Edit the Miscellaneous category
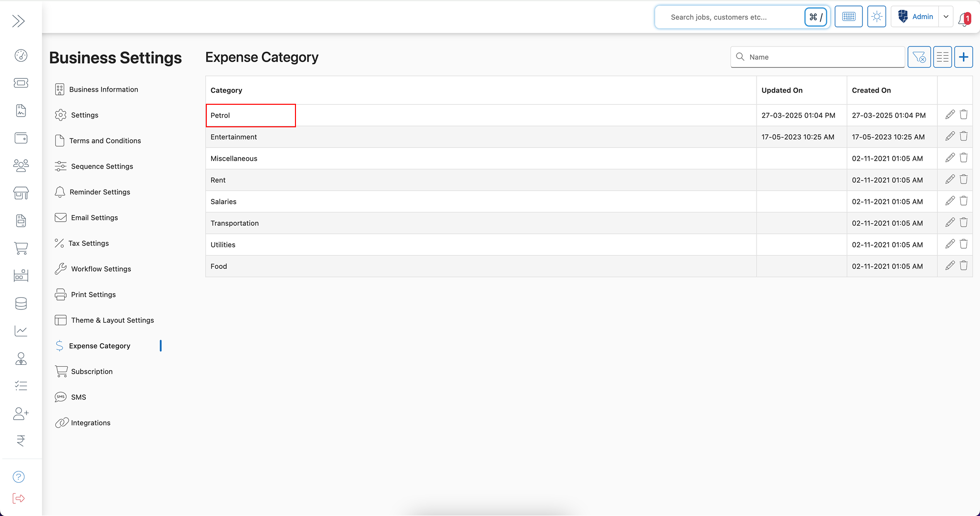 (x=950, y=158)
